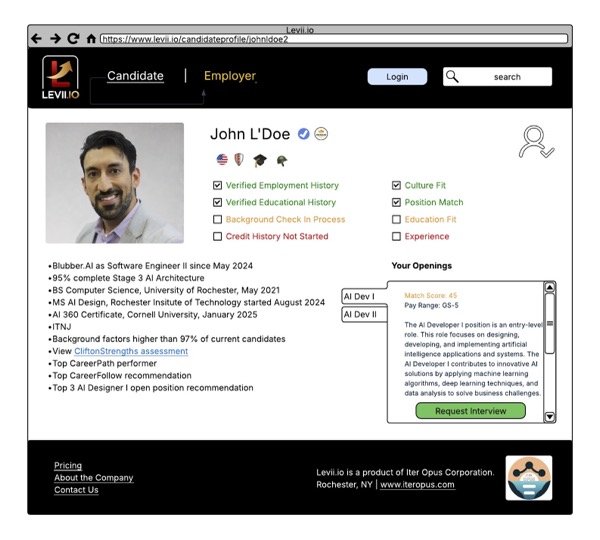Open the CliftonStrengths assessment link

tap(131, 351)
